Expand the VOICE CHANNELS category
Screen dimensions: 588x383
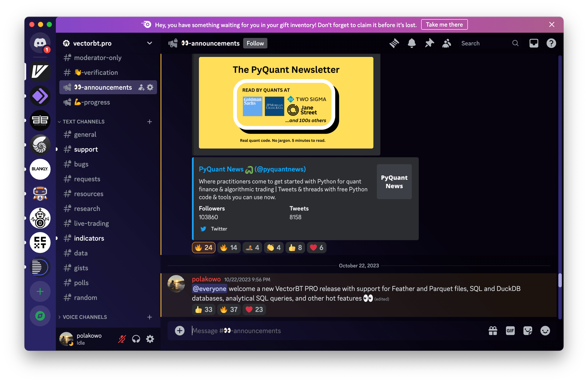[x=85, y=317]
